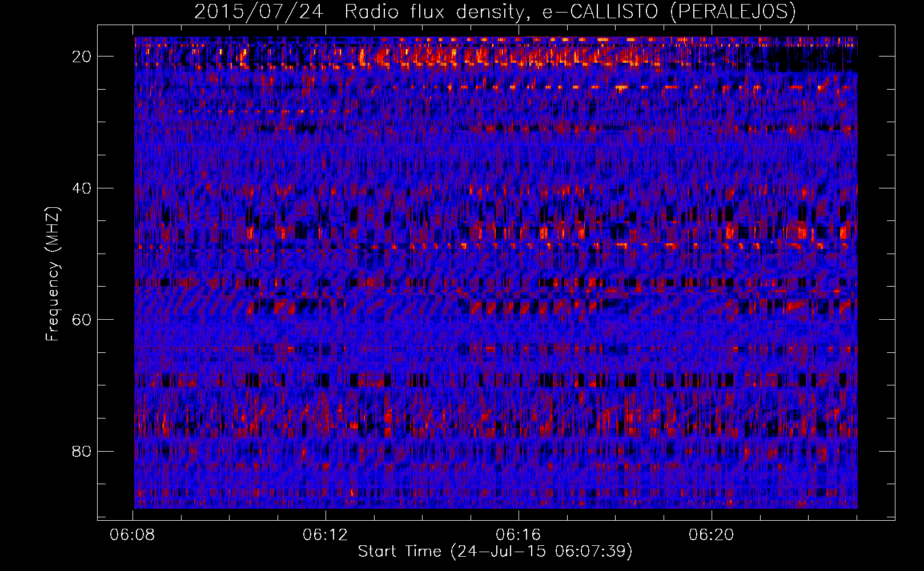Click the 06:12 time tick label
This screenshot has width=924, height=571.
326,535
